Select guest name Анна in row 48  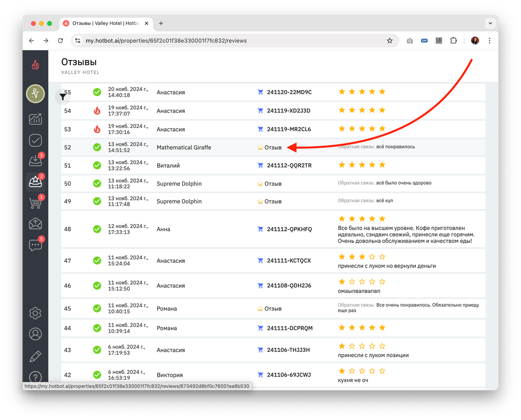[x=163, y=229]
